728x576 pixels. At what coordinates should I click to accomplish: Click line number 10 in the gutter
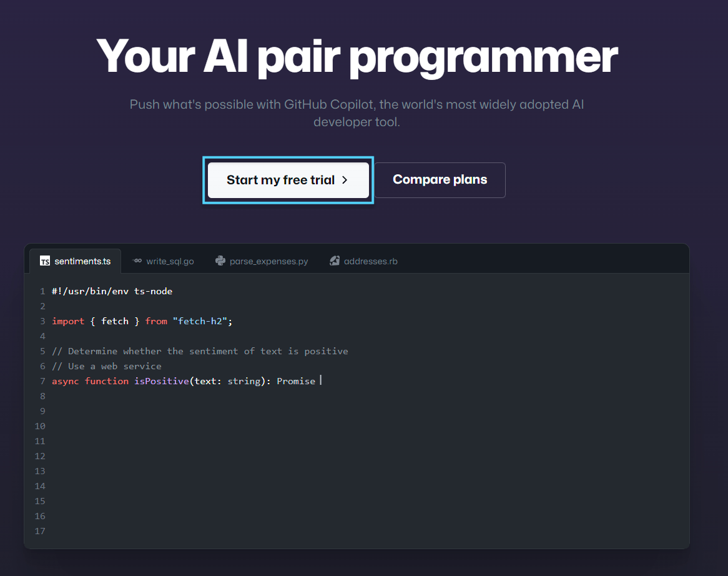pos(40,426)
